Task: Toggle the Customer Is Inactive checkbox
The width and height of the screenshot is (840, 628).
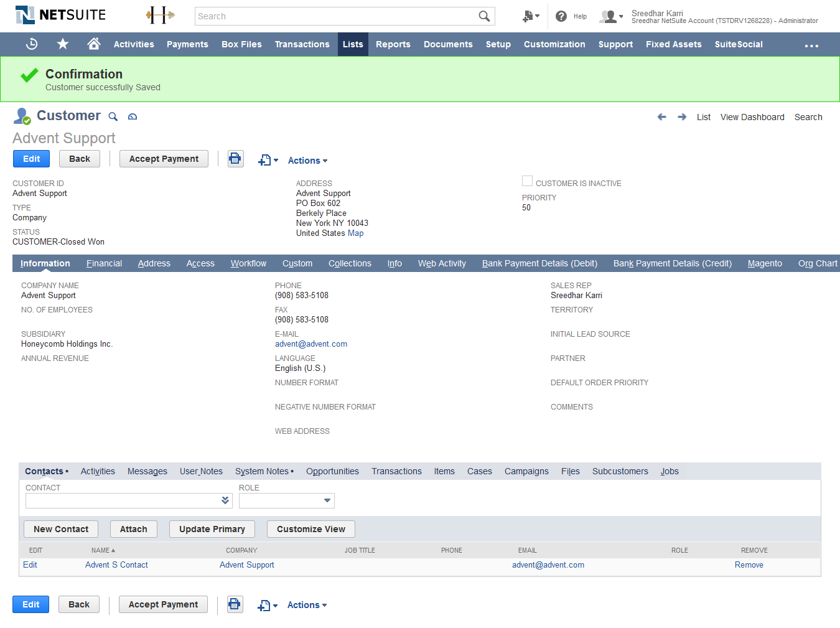Action: [527, 181]
